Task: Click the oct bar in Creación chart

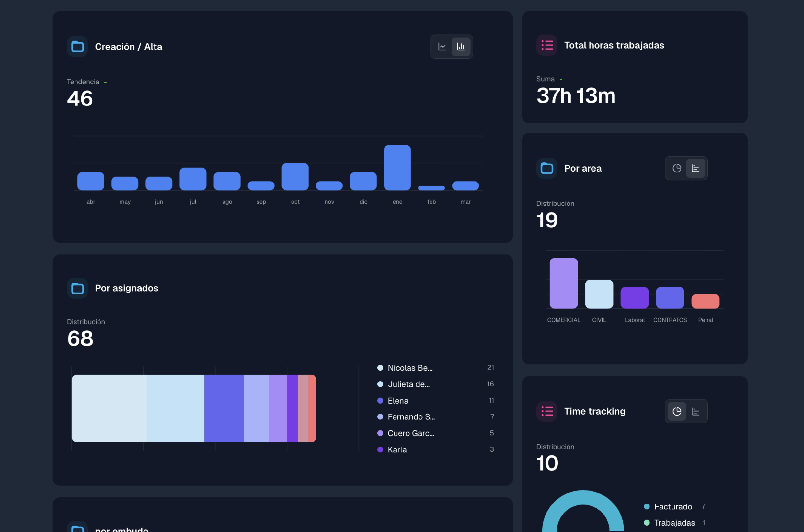Action: tap(295, 176)
